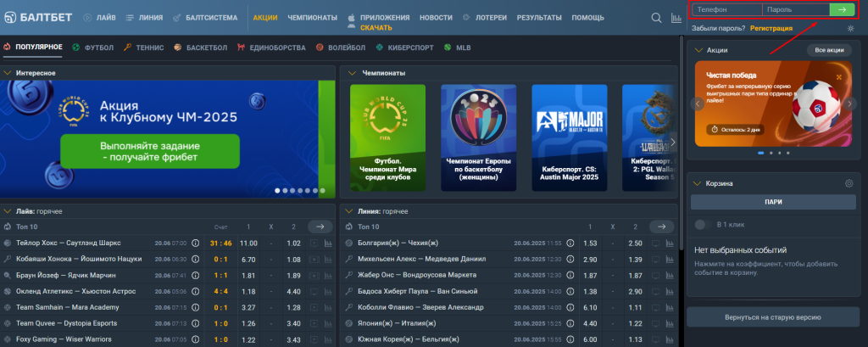Open Чемпионаты in the top menu
The height and width of the screenshot is (347, 868).
pos(312,18)
